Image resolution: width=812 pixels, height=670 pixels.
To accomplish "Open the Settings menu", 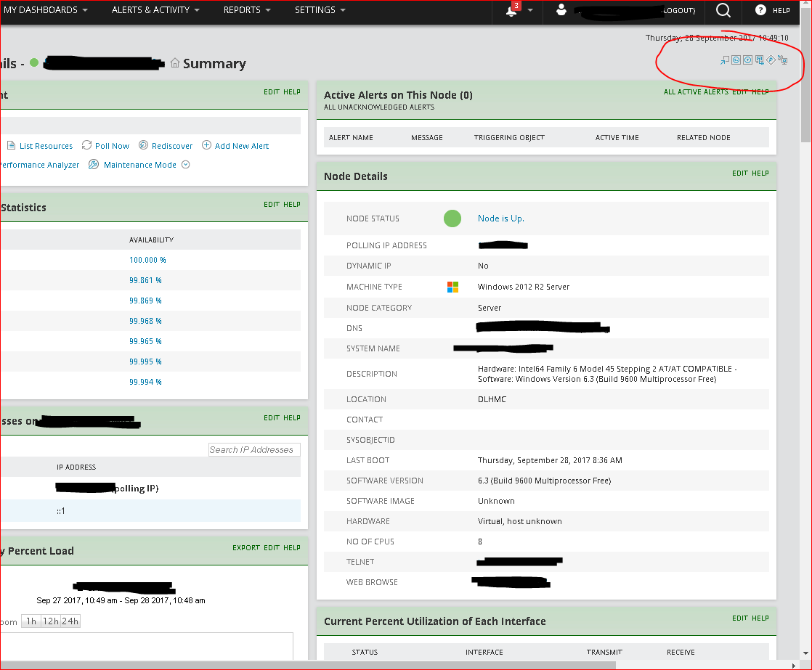I will click(320, 10).
